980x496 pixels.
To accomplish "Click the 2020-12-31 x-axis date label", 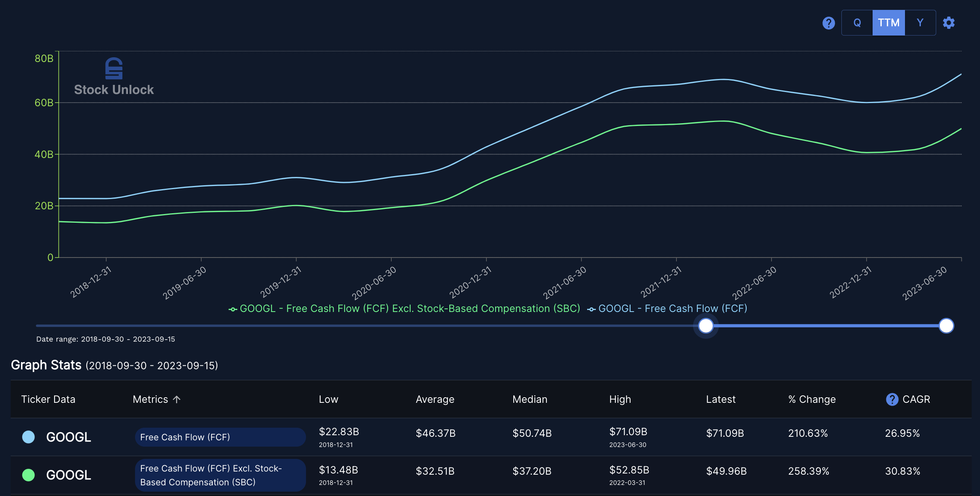I will pos(470,282).
